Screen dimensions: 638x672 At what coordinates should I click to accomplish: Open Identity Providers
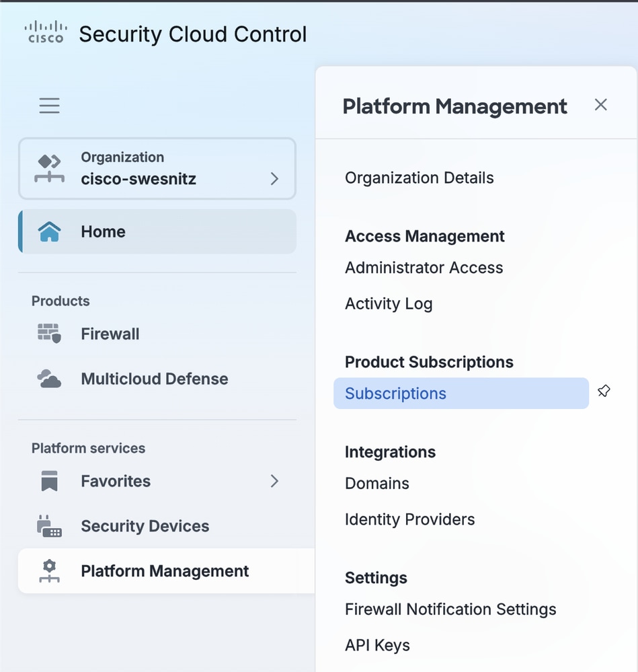tap(410, 519)
